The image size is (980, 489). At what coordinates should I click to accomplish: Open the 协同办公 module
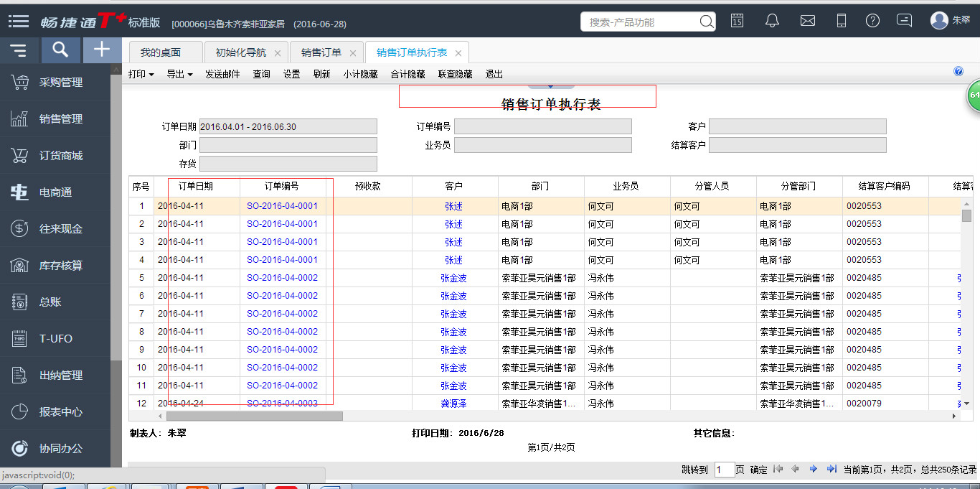pyautogui.click(x=55, y=449)
